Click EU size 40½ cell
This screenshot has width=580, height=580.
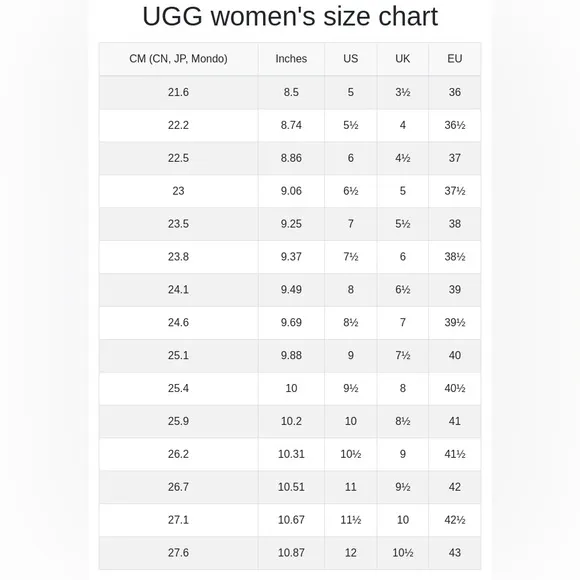pos(455,388)
